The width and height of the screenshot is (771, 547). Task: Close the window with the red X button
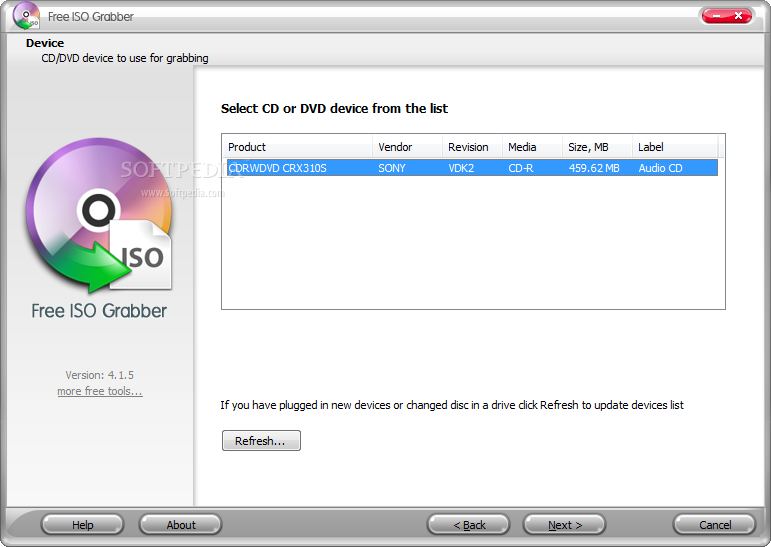pyautogui.click(x=739, y=16)
